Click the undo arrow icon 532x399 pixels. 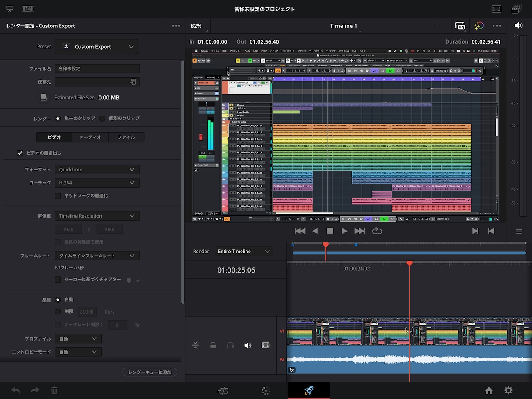[x=16, y=391]
